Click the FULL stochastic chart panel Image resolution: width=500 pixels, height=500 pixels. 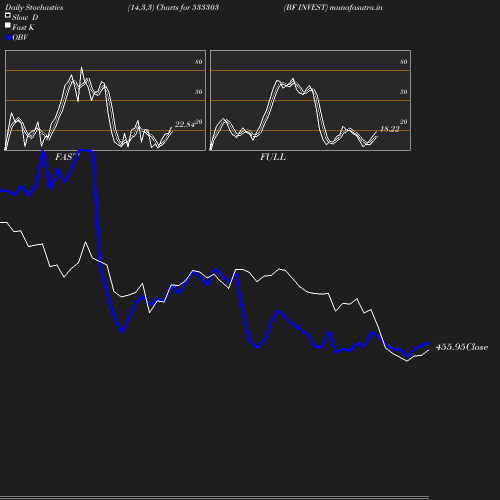pos(310,100)
